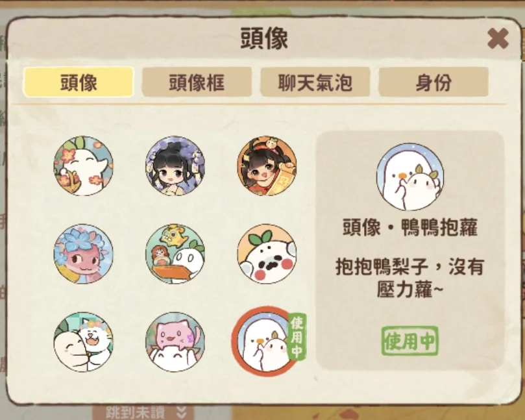This screenshot has height=420, width=525.
Task: Select the radish hugging white cat avatar
Action: click(x=83, y=342)
